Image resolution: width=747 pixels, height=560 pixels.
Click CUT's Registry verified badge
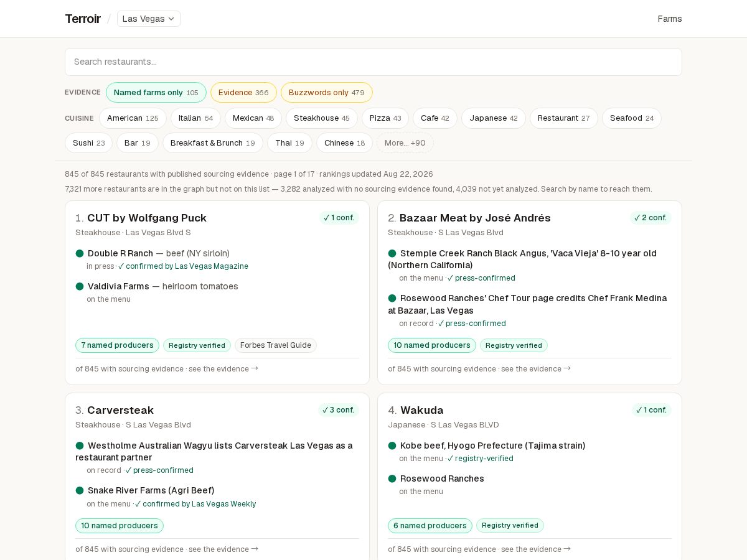(197, 345)
